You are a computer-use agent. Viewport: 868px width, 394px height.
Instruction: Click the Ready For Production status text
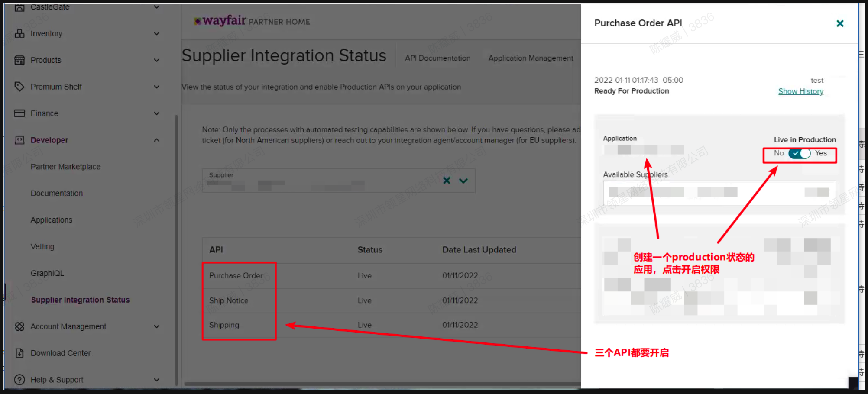click(632, 91)
